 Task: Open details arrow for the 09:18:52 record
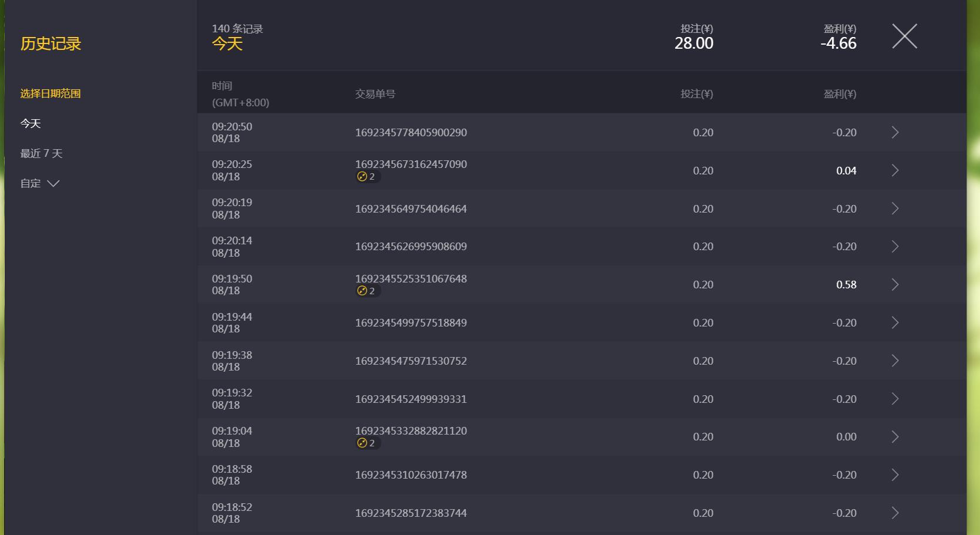click(895, 513)
